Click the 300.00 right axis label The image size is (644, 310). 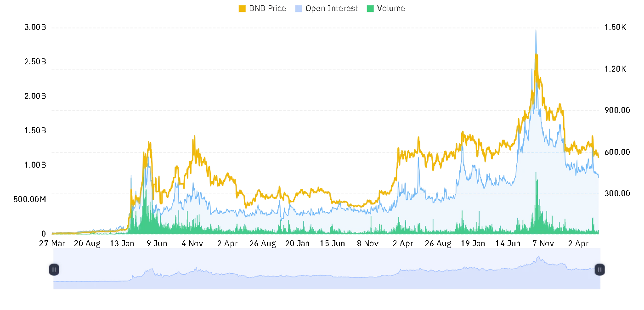tap(618, 193)
